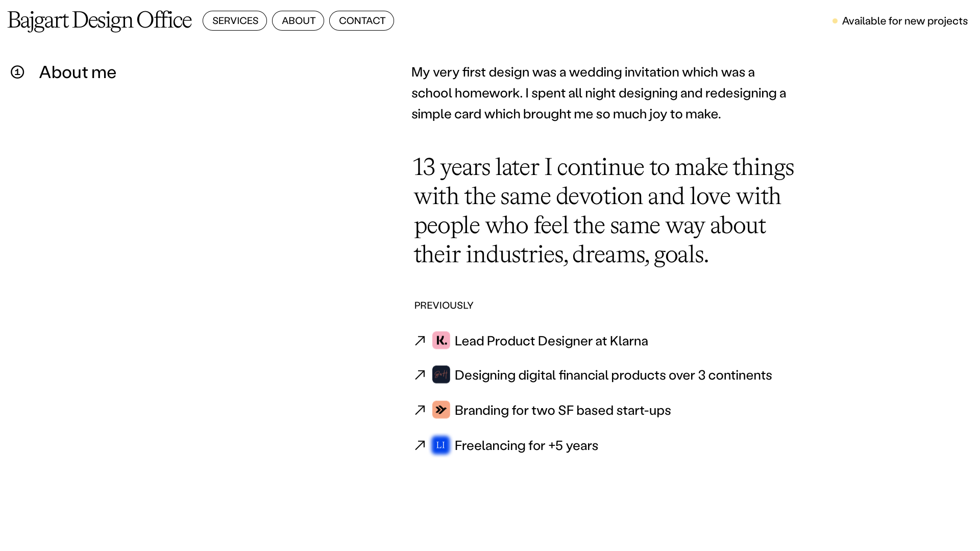Image resolution: width=980 pixels, height=551 pixels.
Task: Click the arrow icon beside the Branding entry
Action: tap(420, 410)
